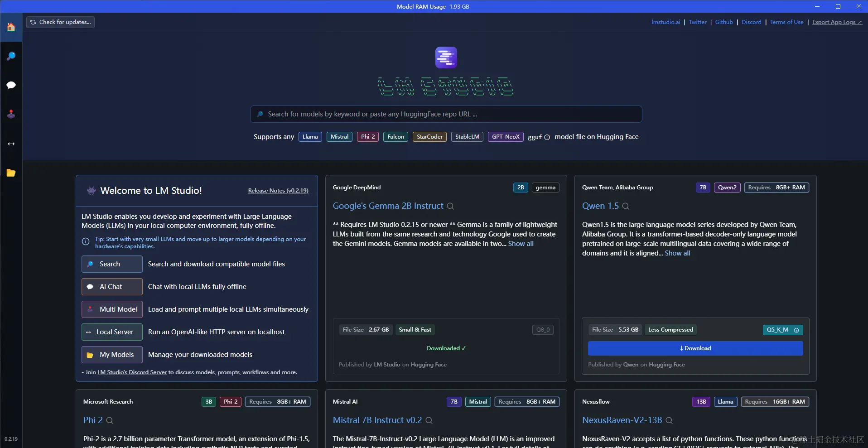
Task: Open the Github link
Action: pyautogui.click(x=724, y=22)
